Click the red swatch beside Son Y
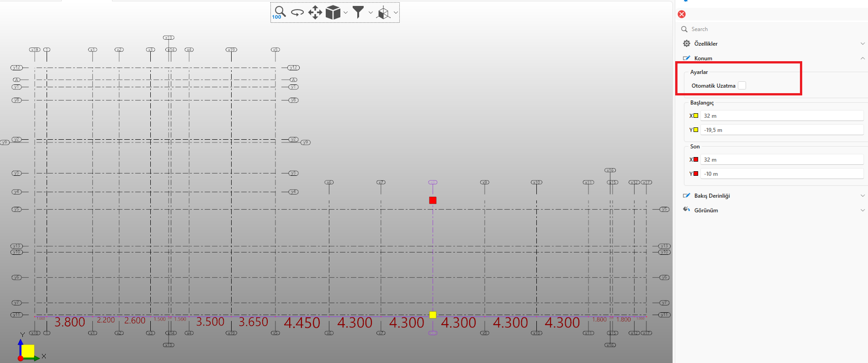The image size is (868, 363). pos(696,174)
